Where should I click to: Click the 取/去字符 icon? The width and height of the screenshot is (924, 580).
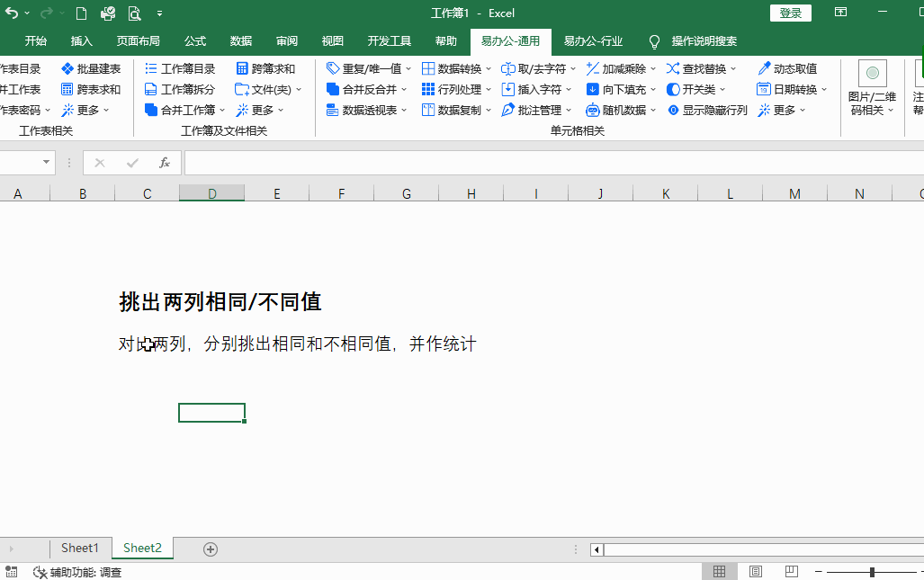[507, 69]
